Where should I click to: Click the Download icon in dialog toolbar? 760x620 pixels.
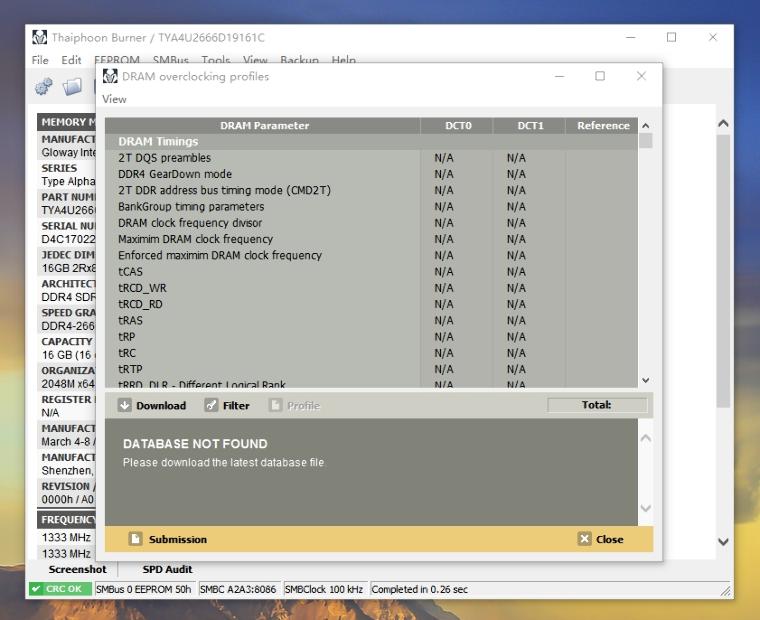125,406
